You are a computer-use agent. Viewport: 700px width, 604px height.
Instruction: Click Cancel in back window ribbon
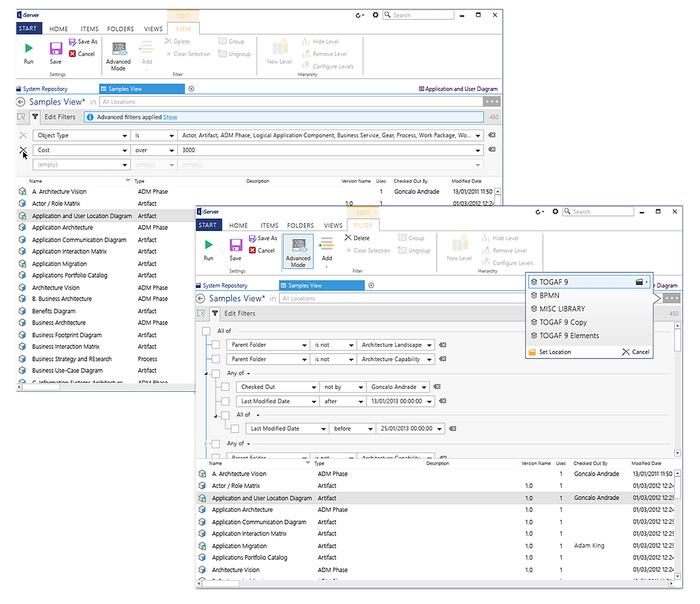(82, 54)
